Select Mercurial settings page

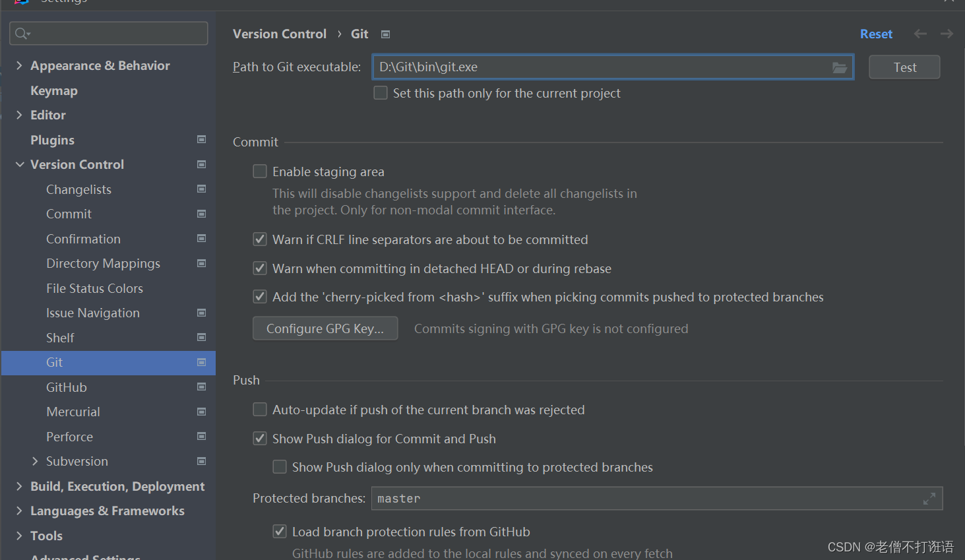click(x=73, y=412)
